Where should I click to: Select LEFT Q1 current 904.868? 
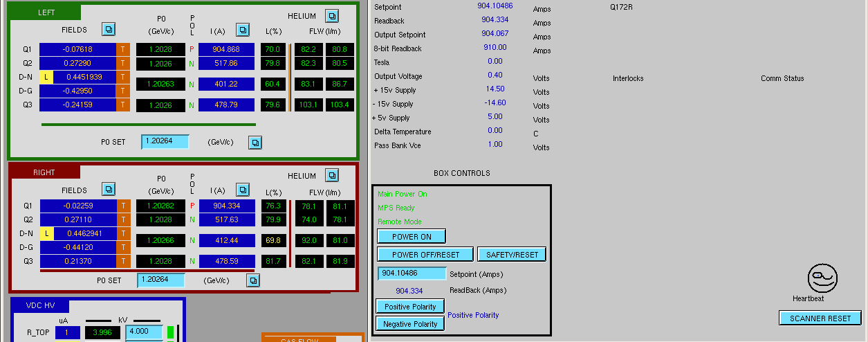coord(226,49)
